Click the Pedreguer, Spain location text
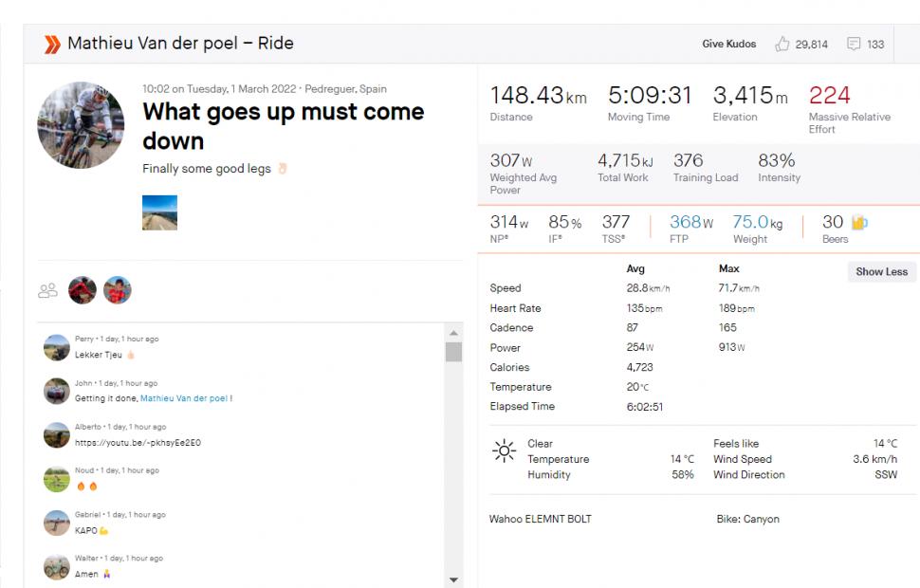This screenshot has height=588, width=920. (x=345, y=89)
